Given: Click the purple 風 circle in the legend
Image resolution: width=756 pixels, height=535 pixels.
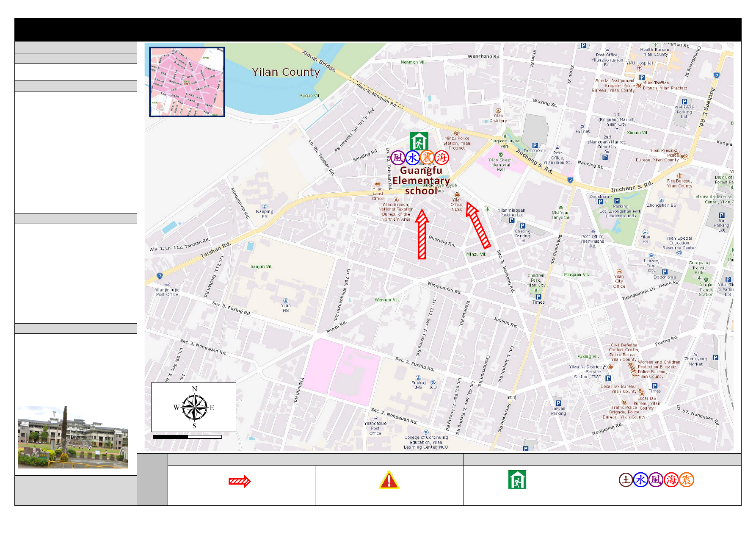Looking at the screenshot, I should 656,480.
